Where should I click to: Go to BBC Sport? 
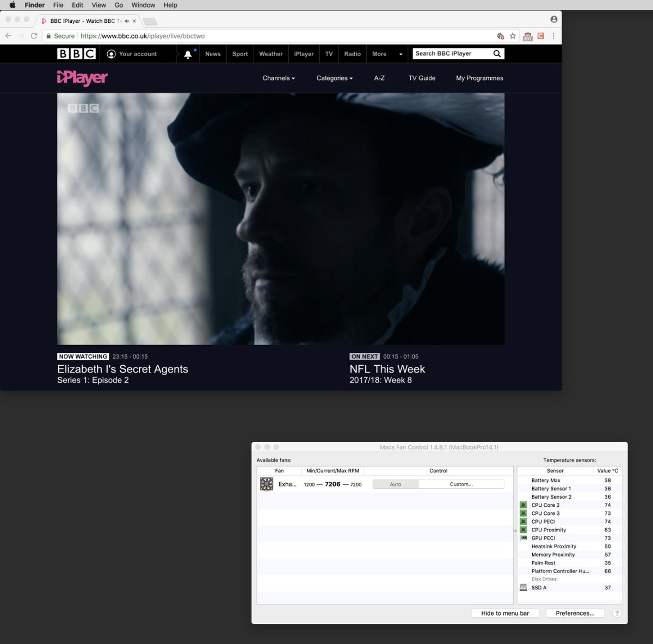click(240, 54)
